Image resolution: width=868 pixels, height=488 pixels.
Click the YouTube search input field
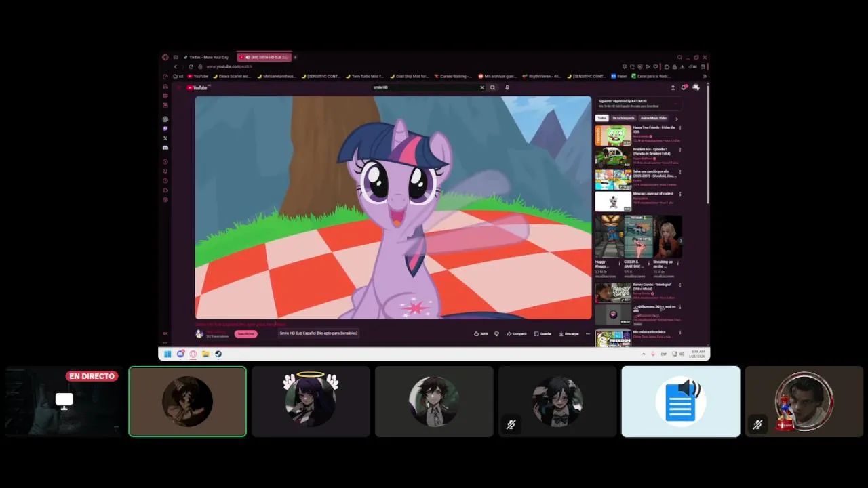[425, 87]
